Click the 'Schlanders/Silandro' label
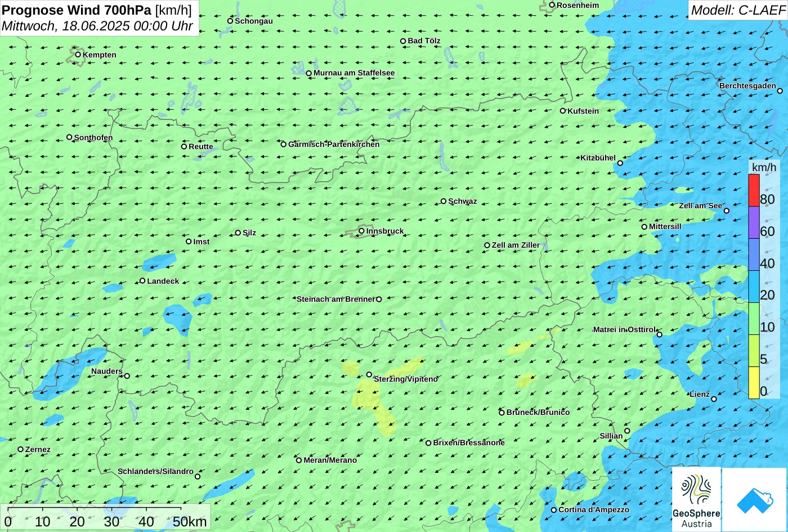Viewport: 788px width, 532px height. (x=155, y=472)
